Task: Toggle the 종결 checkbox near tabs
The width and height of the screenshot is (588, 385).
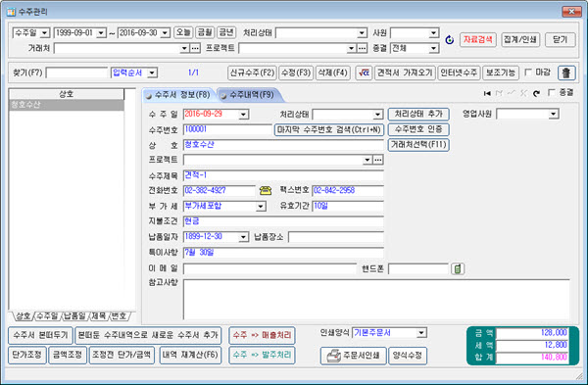Action: click(x=551, y=92)
